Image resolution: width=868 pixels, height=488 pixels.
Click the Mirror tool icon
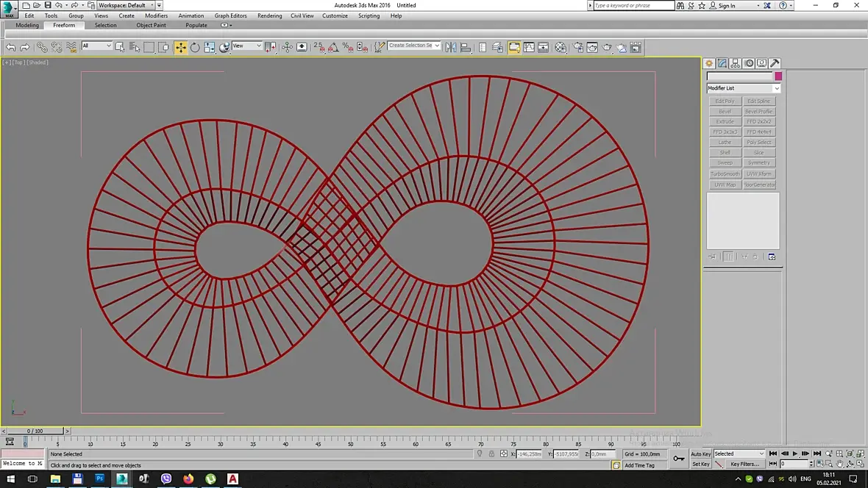coord(450,47)
